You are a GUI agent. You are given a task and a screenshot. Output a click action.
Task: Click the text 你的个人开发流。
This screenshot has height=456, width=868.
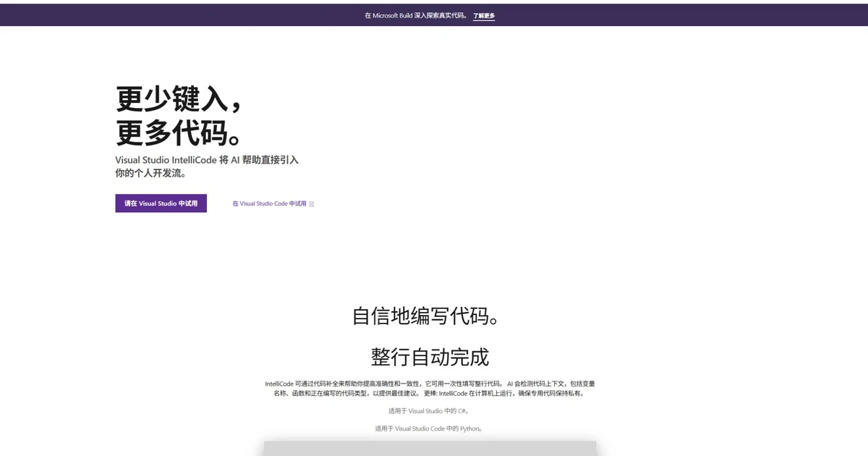pyautogui.click(x=150, y=174)
